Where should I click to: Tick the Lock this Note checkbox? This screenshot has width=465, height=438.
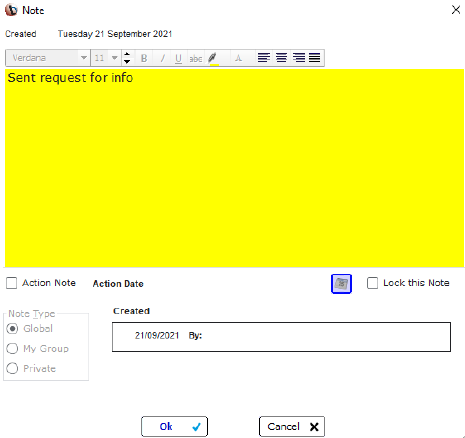coord(372,283)
